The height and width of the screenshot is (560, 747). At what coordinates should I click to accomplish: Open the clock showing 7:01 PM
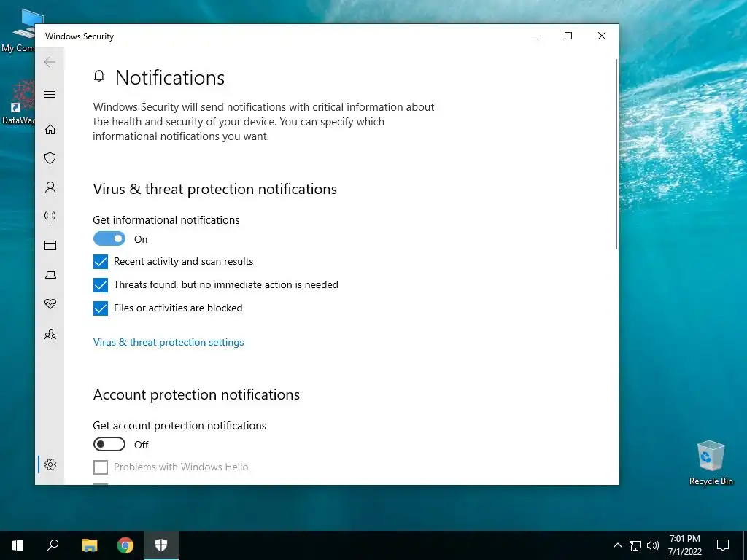pos(684,545)
